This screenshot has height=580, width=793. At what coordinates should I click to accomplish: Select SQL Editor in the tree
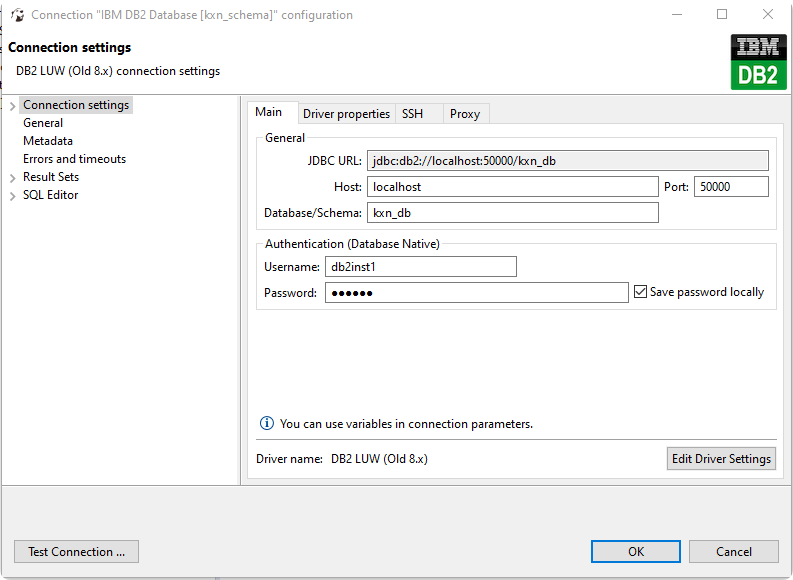pyautogui.click(x=51, y=195)
